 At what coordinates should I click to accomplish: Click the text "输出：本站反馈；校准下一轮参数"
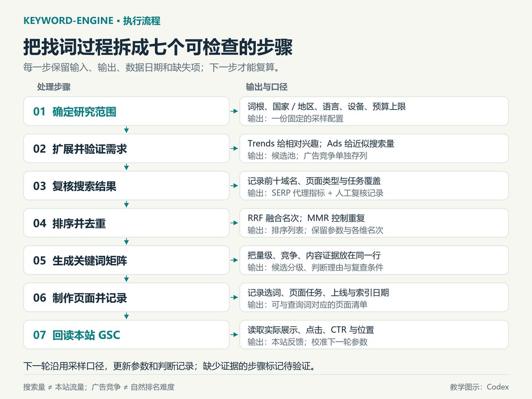[x=307, y=342]
